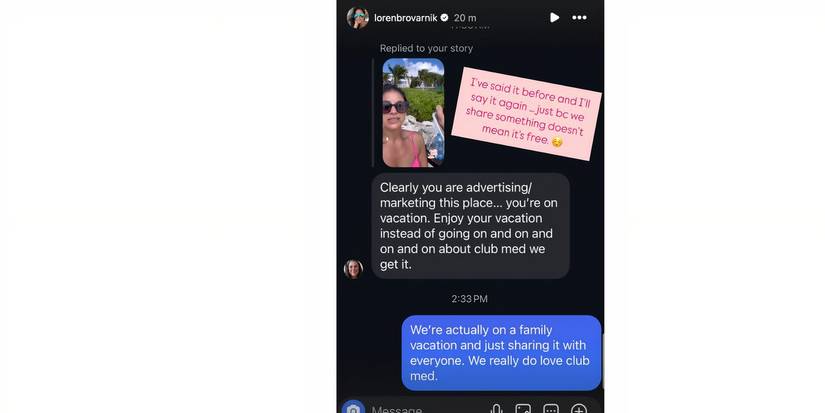Open the sticker/GIF icon in message bar

pyautogui.click(x=551, y=409)
